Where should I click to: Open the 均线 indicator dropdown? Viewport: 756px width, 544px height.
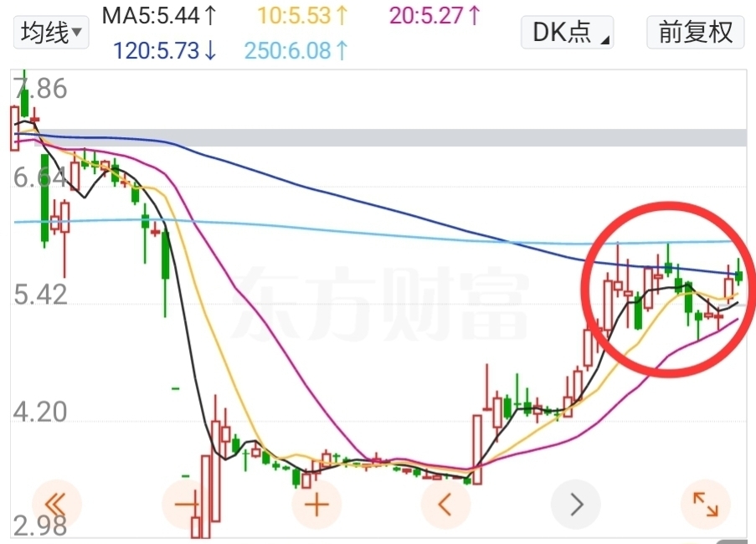coord(51,33)
